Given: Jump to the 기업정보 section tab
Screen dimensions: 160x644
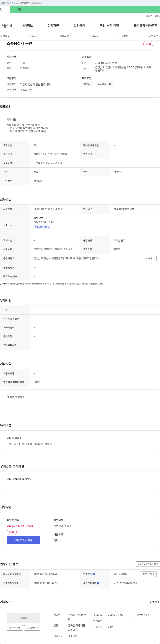Looking at the screenshot, I should (x=153, y=36).
